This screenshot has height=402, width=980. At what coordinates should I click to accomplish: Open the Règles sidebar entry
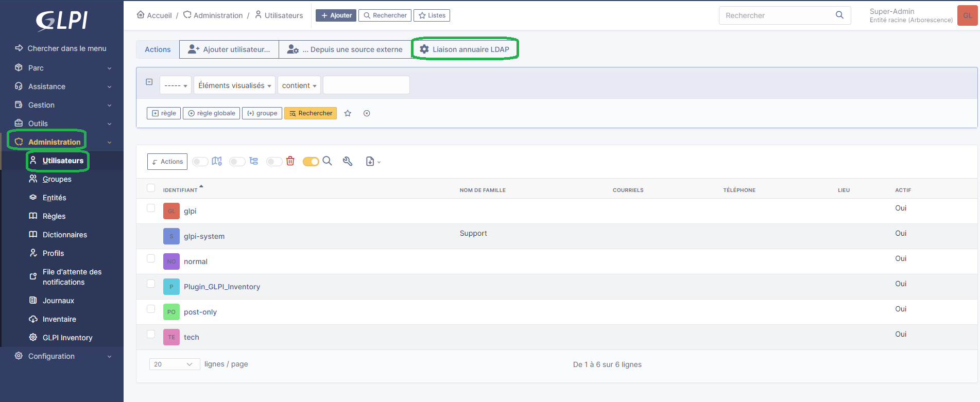(x=54, y=216)
